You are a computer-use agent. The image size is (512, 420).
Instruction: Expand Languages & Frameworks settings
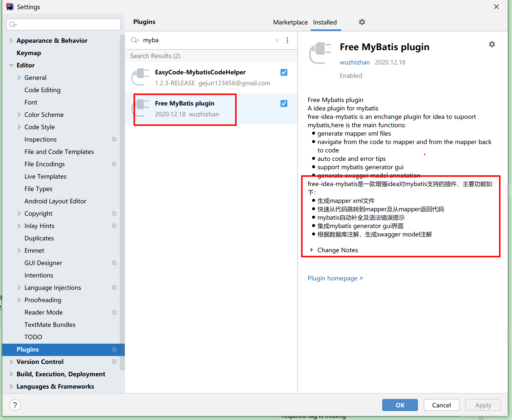[x=11, y=386]
